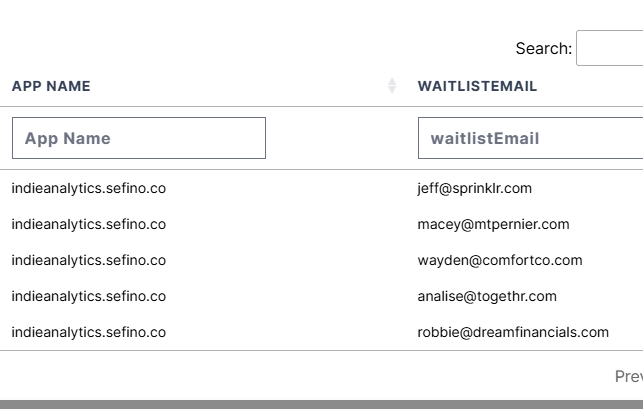The image size is (643, 411).
Task: Click the ascending sort arrow beside App Name
Action: tap(392, 82)
